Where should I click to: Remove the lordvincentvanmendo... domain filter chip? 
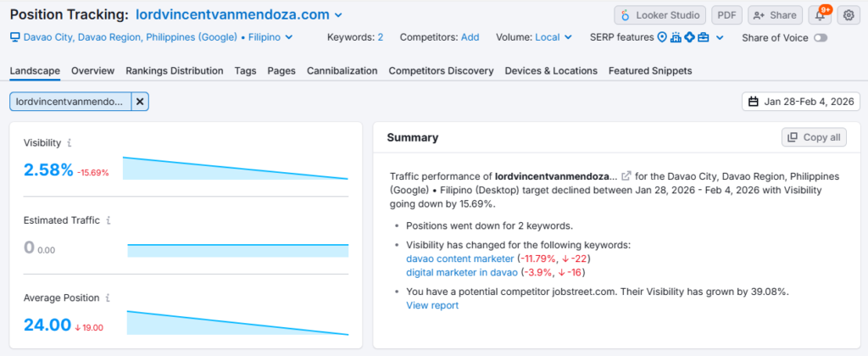140,102
